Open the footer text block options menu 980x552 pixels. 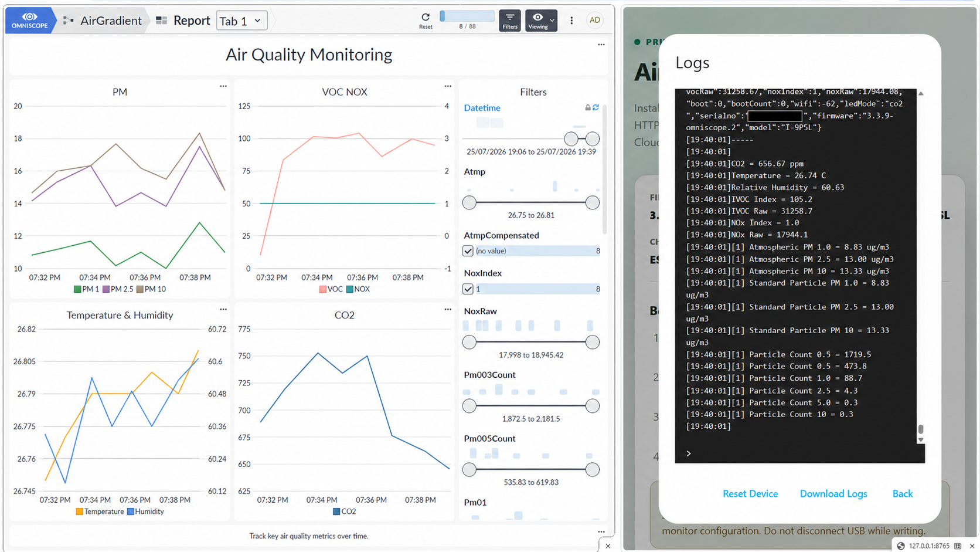(x=601, y=532)
